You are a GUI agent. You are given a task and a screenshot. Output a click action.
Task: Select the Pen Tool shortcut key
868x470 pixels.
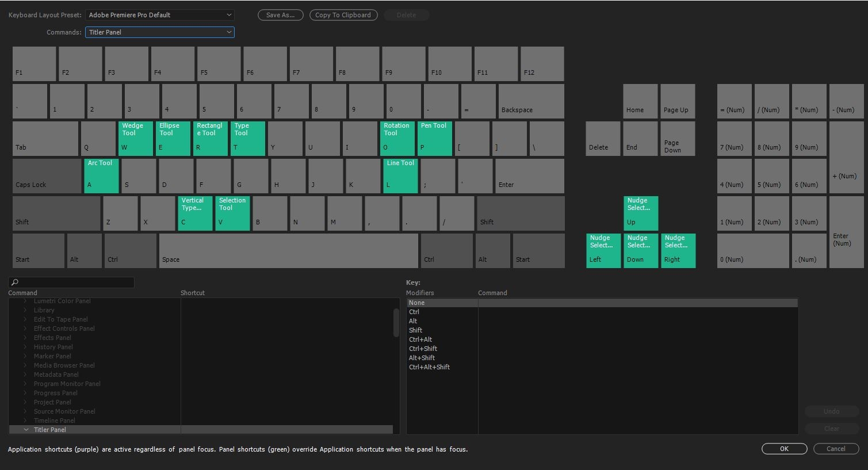434,138
